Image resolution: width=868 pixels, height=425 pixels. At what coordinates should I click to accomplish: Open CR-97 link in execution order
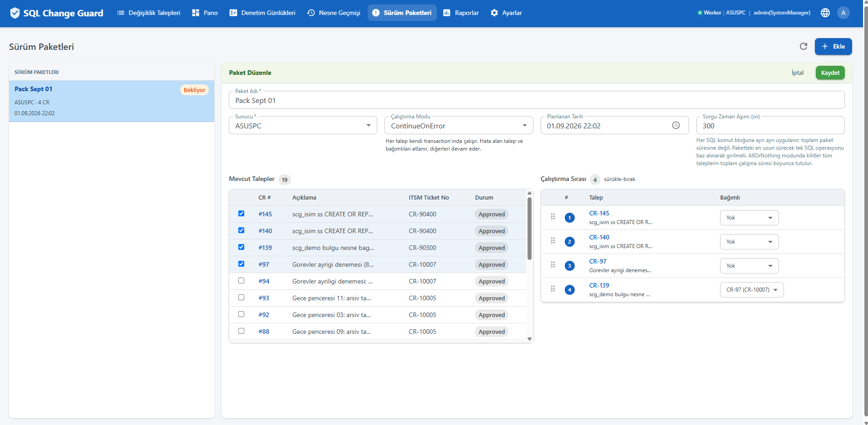coord(597,261)
